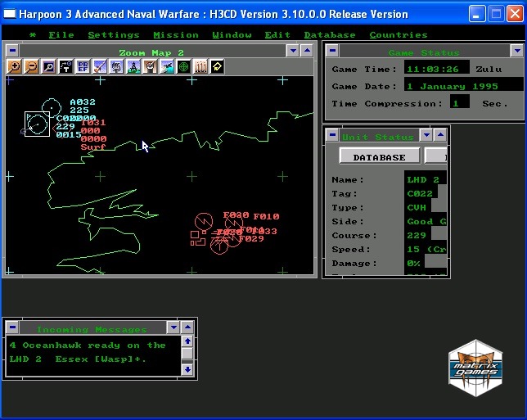Screen dimensions: 527x420
Task: Open Game Status window system menu box
Action: coord(332,51)
